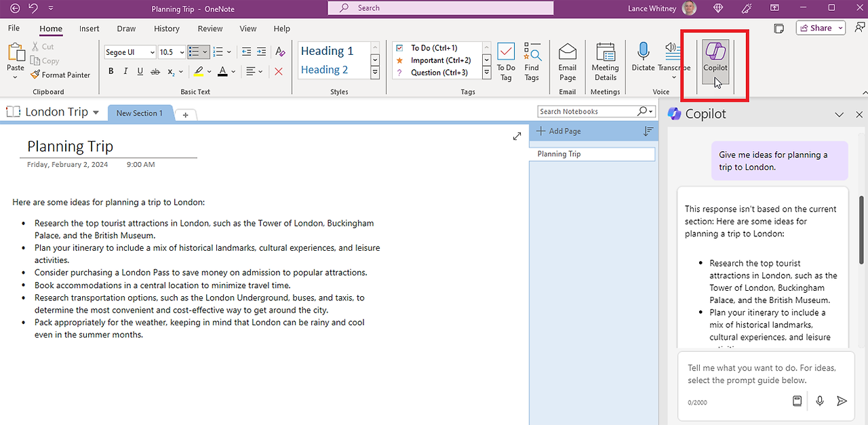This screenshot has height=425, width=868.
Task: Open the Share dropdown arrow
Action: (841, 28)
